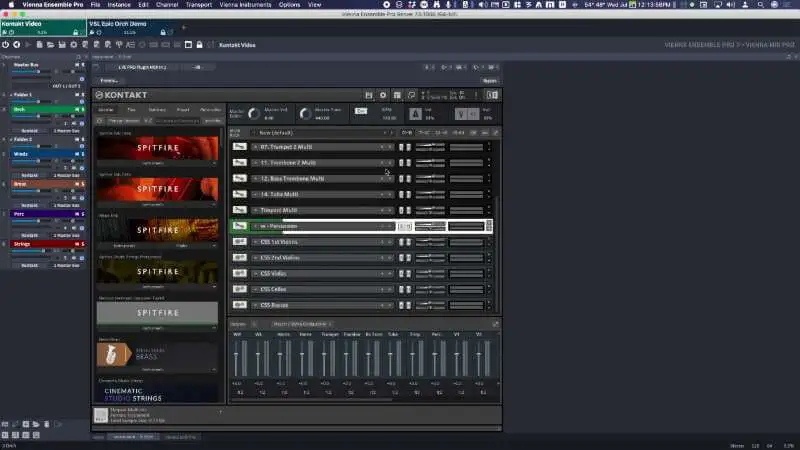
Task: Open wrench editor for CSS Violas
Action: pyautogui.click(x=239, y=273)
